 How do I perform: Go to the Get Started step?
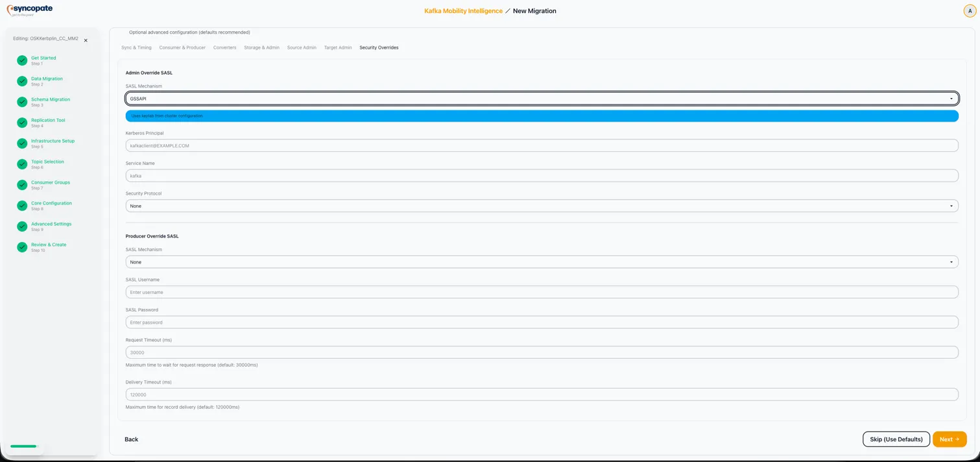point(43,58)
